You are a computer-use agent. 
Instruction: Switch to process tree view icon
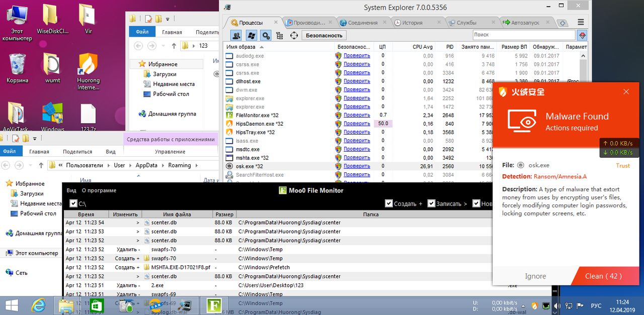coord(280,35)
